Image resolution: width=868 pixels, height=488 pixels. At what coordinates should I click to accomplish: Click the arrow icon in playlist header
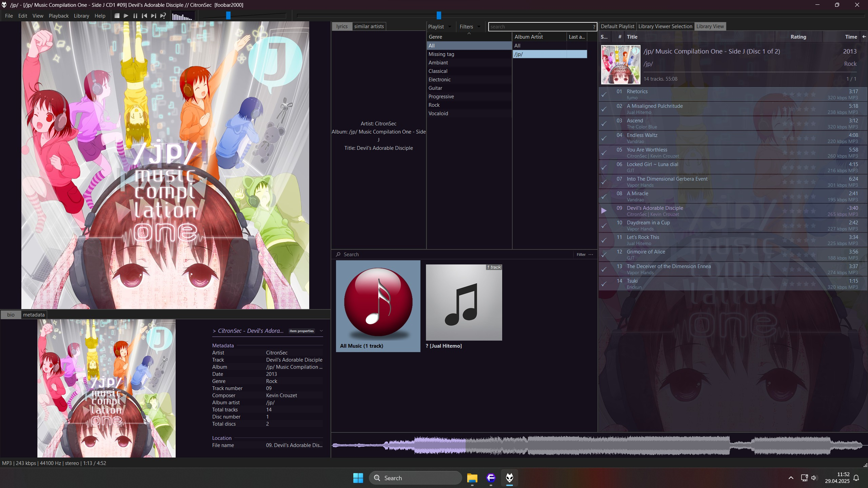tap(864, 37)
